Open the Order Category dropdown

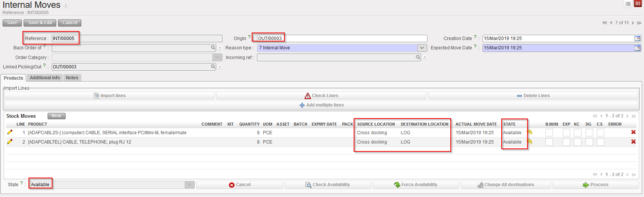(x=217, y=58)
